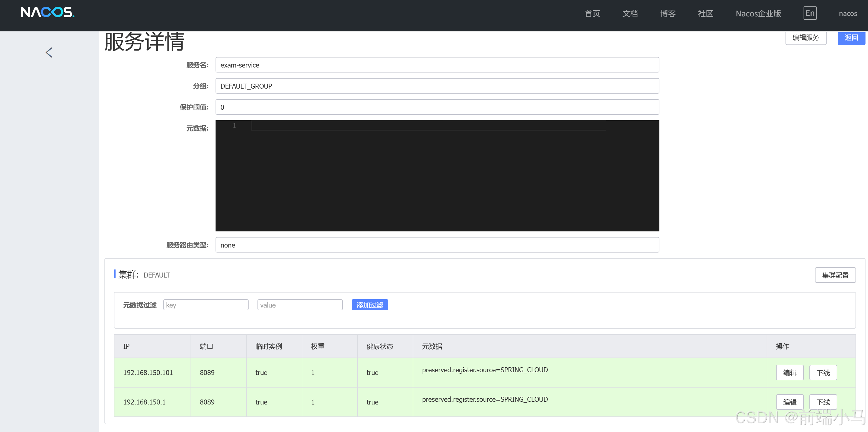Click the Nacos logo
The image size is (868, 432).
coord(47,12)
